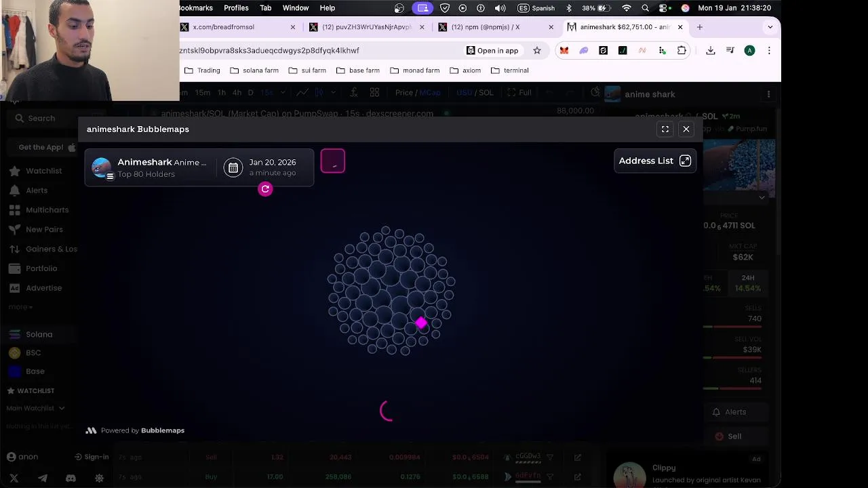Viewport: 868px width, 488px height.
Task: Open the Wi-Fi status menu
Action: pyautogui.click(x=627, y=8)
